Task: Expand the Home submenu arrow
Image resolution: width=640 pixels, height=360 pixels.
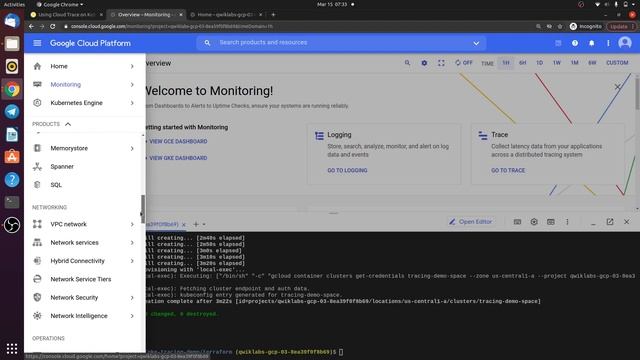Action: point(132,66)
